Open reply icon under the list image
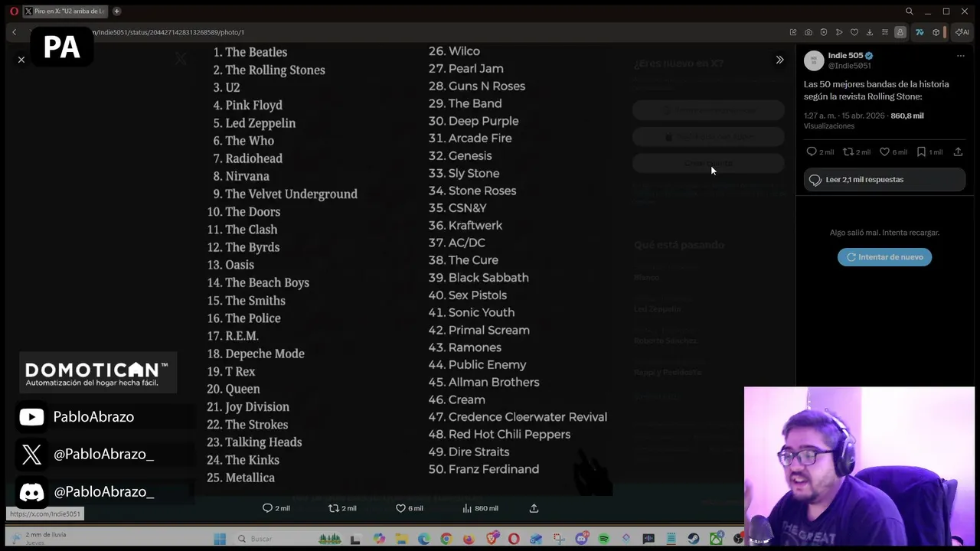Viewport: 980px width, 551px height. pyautogui.click(x=267, y=508)
